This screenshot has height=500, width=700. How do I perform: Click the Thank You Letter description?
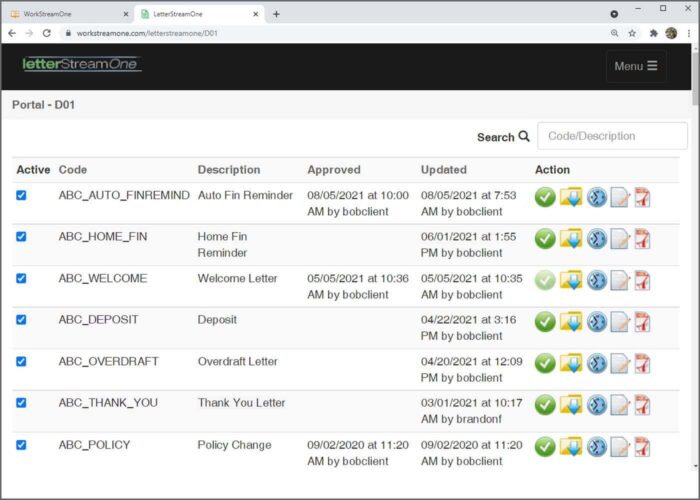[x=242, y=403]
